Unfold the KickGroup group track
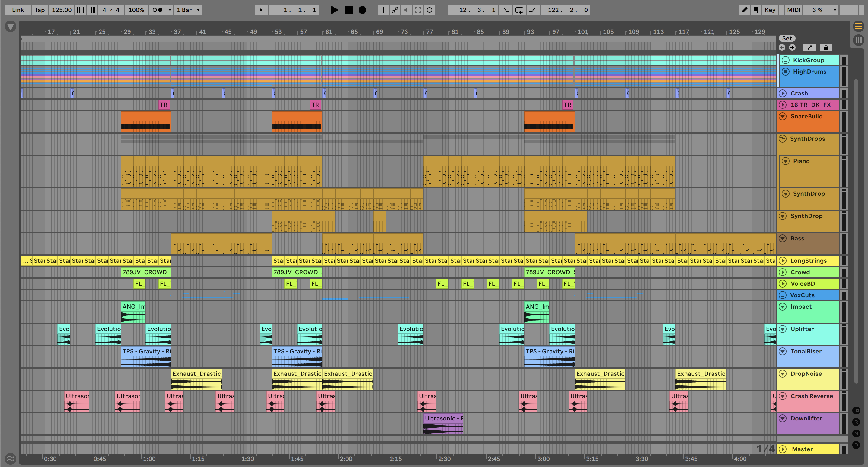868x467 pixels. (785, 60)
